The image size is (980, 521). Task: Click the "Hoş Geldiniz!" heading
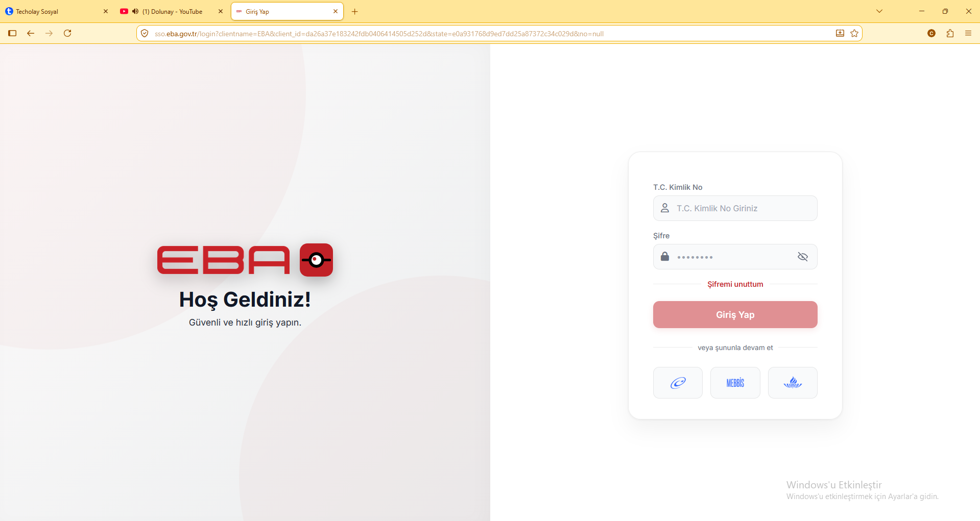(245, 300)
